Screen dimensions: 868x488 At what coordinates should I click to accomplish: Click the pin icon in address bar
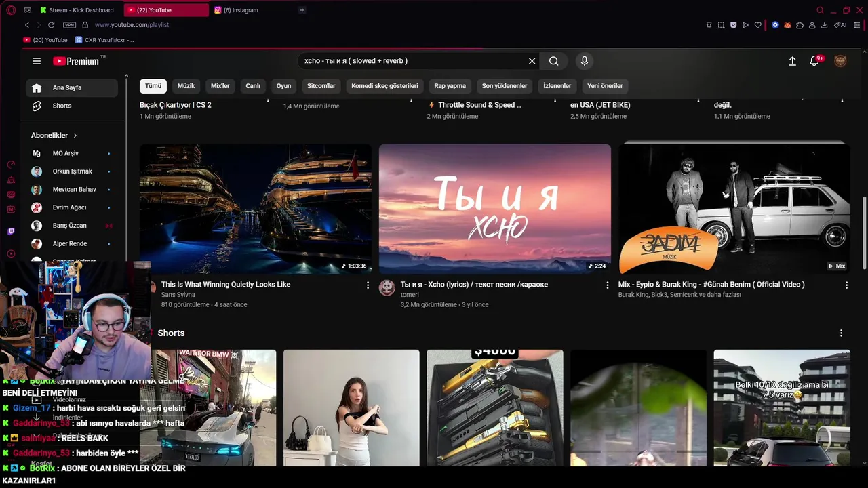pos(709,25)
